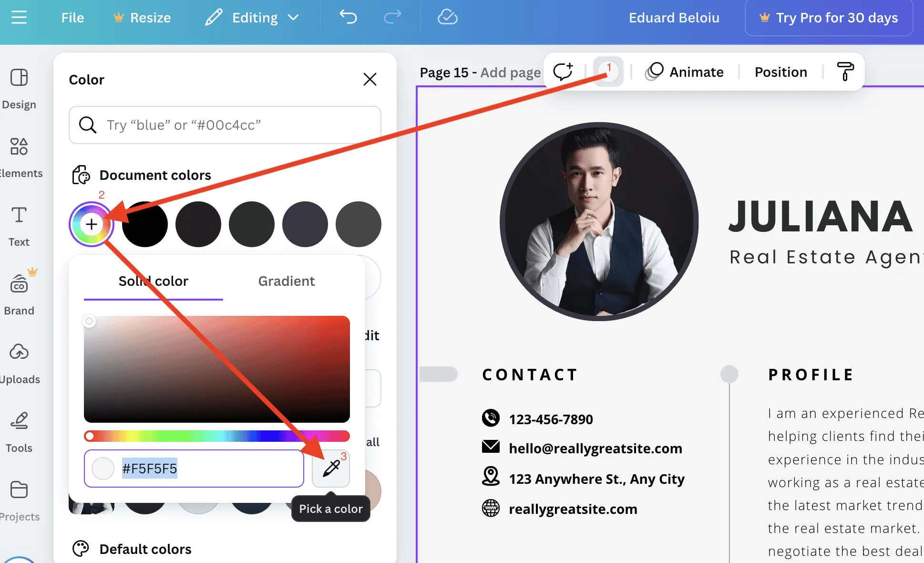
Task: Click the add comment speech bubble icon
Action: click(563, 72)
